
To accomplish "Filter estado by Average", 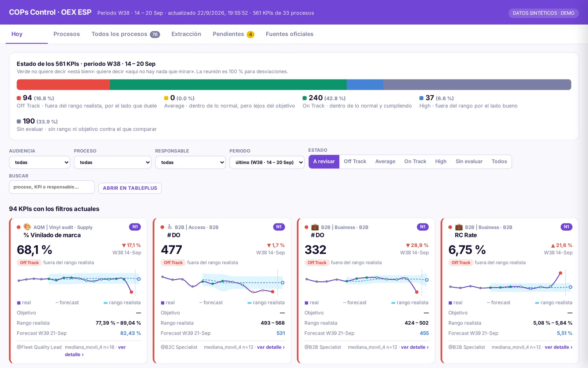I will pyautogui.click(x=385, y=162).
